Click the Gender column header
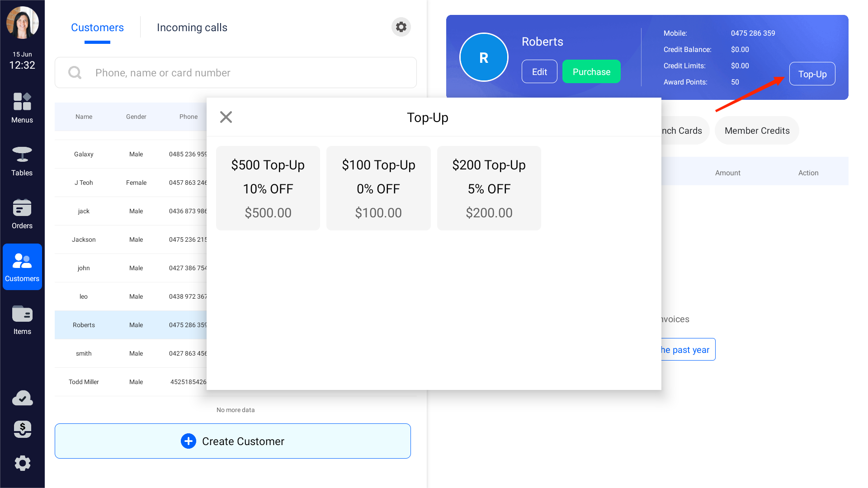The height and width of the screenshot is (488, 868). click(136, 117)
